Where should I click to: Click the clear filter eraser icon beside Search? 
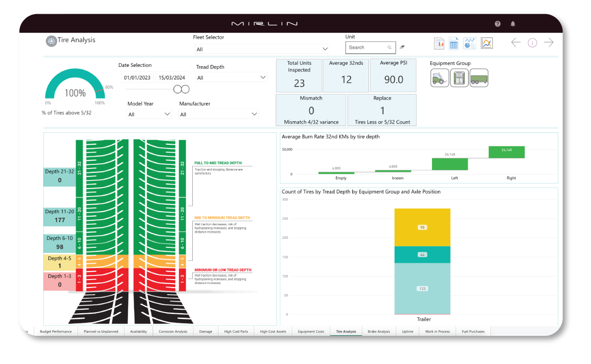pyautogui.click(x=402, y=47)
